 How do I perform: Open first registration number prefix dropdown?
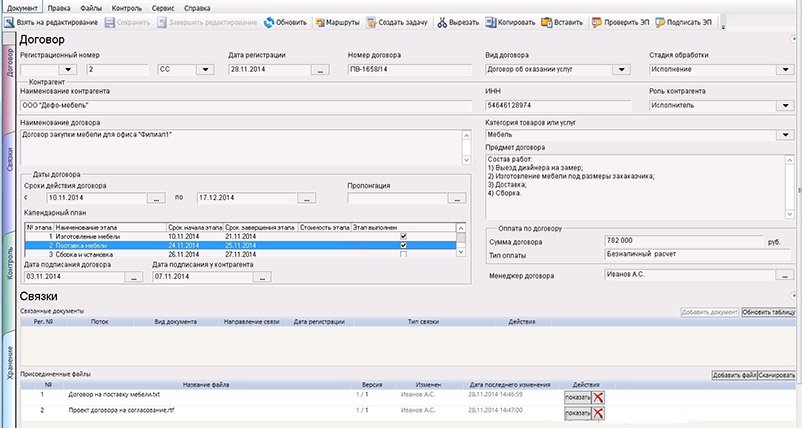point(68,70)
